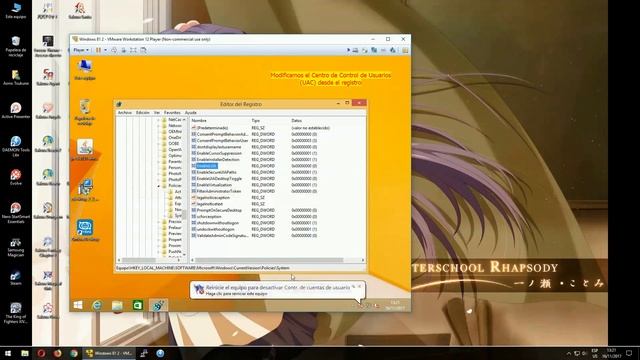Open Internet Explorer on the guest taskbar
This screenshot has width=640, height=360.
pyautogui.click(x=97, y=305)
